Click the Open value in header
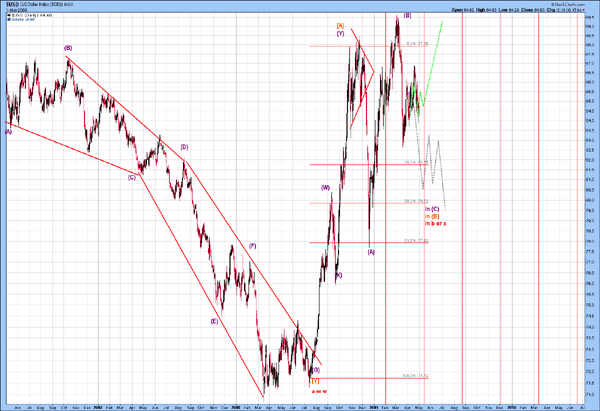This screenshot has width=600, height=411. (470, 10)
